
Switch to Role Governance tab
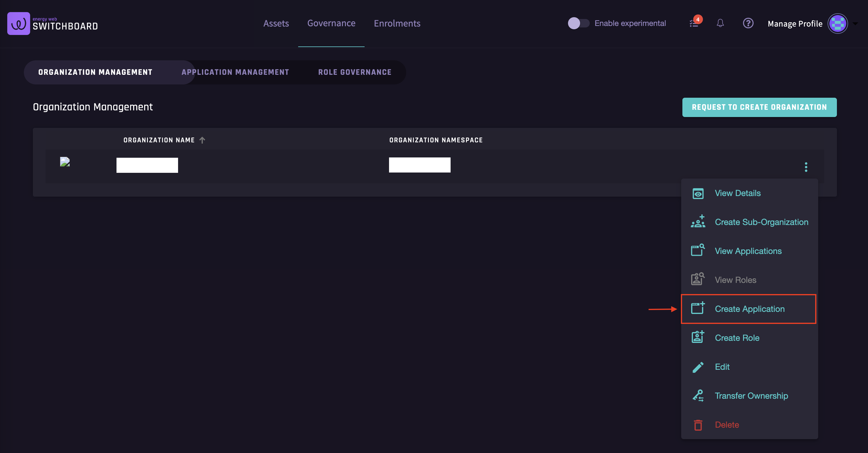point(355,72)
